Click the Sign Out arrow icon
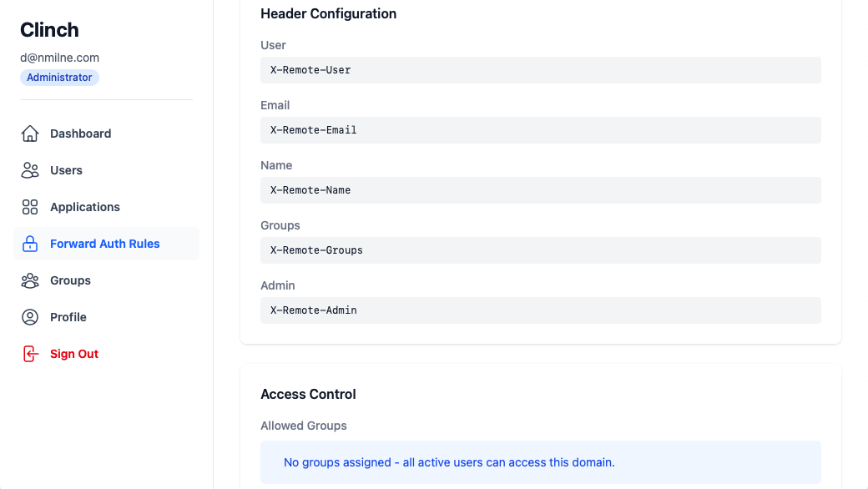868x489 pixels. click(x=30, y=354)
